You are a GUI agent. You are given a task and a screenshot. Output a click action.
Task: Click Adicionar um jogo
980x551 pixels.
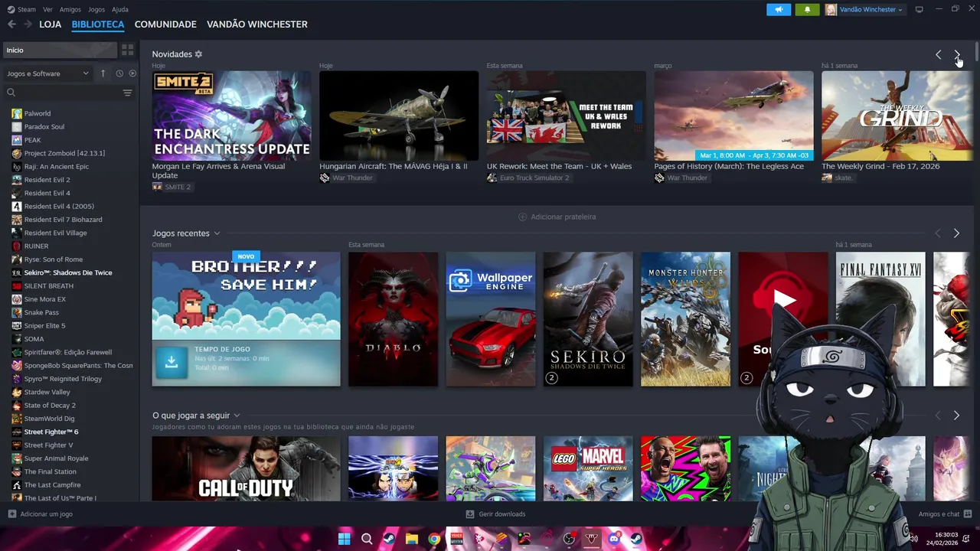(x=40, y=514)
